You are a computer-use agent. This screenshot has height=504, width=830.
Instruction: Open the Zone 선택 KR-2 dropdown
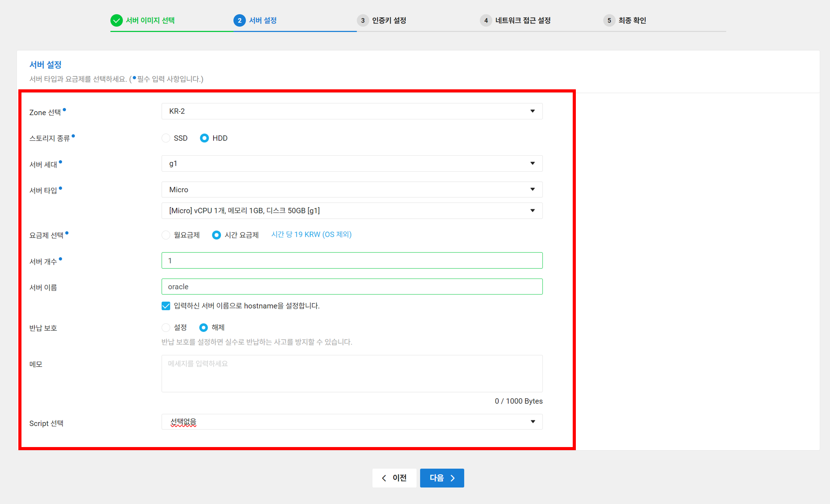tap(351, 111)
